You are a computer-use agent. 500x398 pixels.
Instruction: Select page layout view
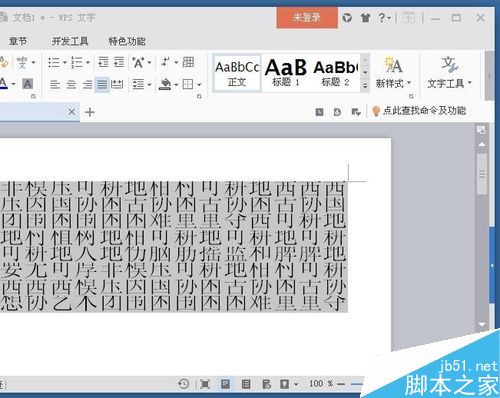[x=226, y=384]
